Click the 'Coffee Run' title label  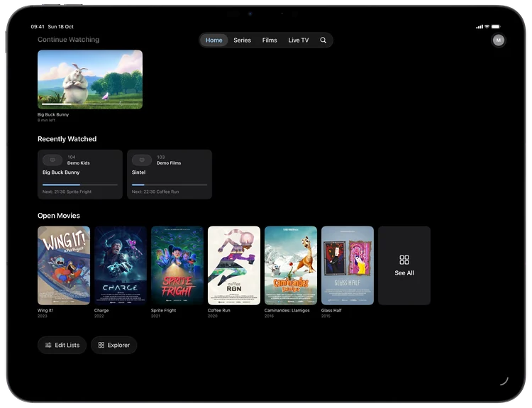click(219, 310)
